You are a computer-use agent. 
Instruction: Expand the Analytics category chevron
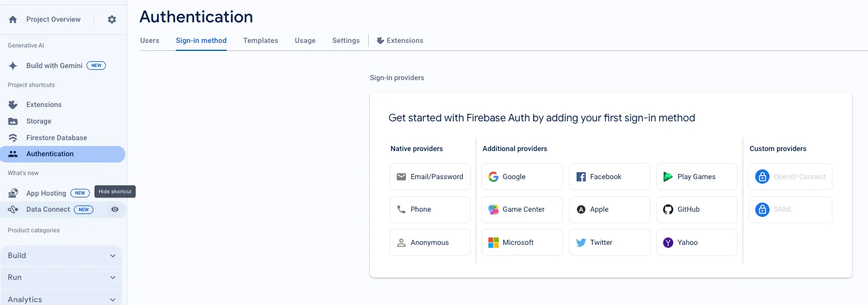[x=113, y=299]
